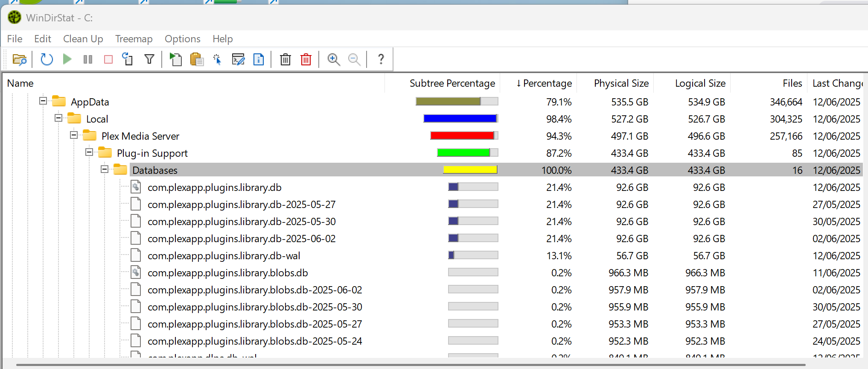This screenshot has width=868, height=369.
Task: Resume the scan with the green play icon
Action: coord(67,59)
